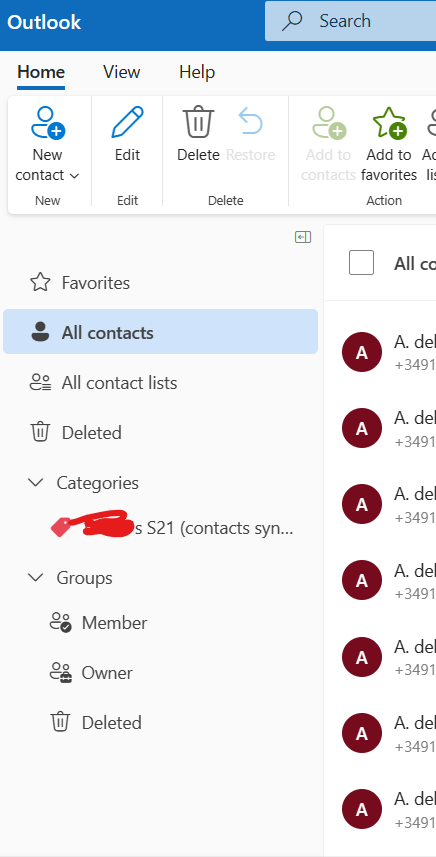Open the New contact dropdown arrow
The width and height of the screenshot is (436, 857).
click(x=75, y=176)
